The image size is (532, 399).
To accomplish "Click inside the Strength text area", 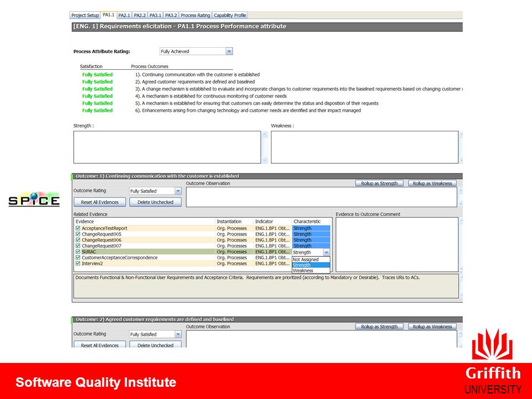I will coord(167,147).
